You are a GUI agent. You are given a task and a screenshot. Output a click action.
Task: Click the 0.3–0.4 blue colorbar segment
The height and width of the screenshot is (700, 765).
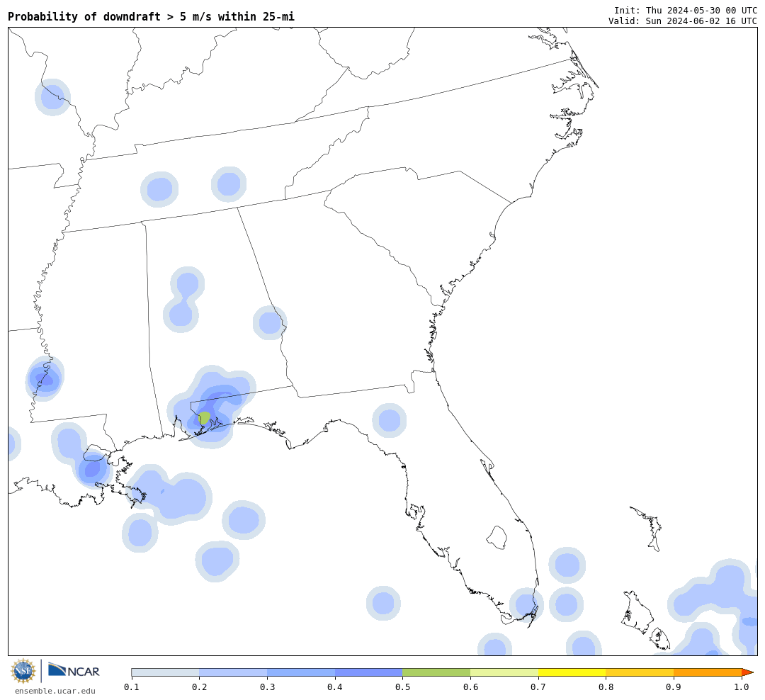(301, 672)
